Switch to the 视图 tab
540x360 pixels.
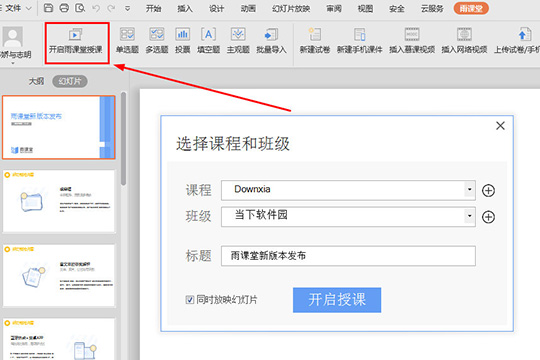(x=365, y=8)
